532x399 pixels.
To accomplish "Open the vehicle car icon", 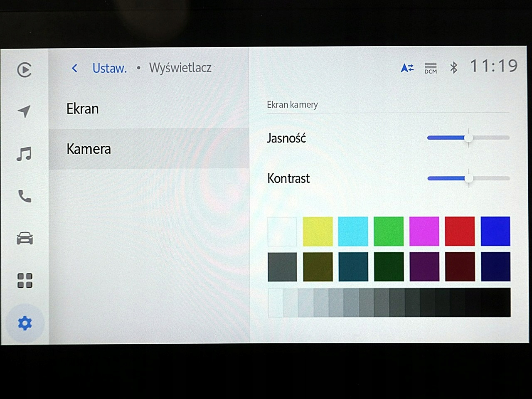I will 25,239.
